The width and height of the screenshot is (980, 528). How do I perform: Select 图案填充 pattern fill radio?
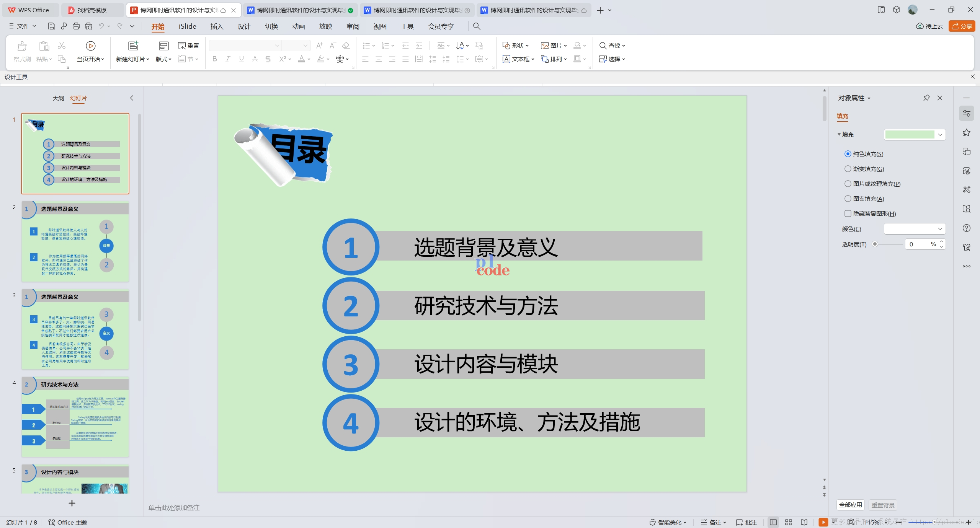pyautogui.click(x=848, y=199)
